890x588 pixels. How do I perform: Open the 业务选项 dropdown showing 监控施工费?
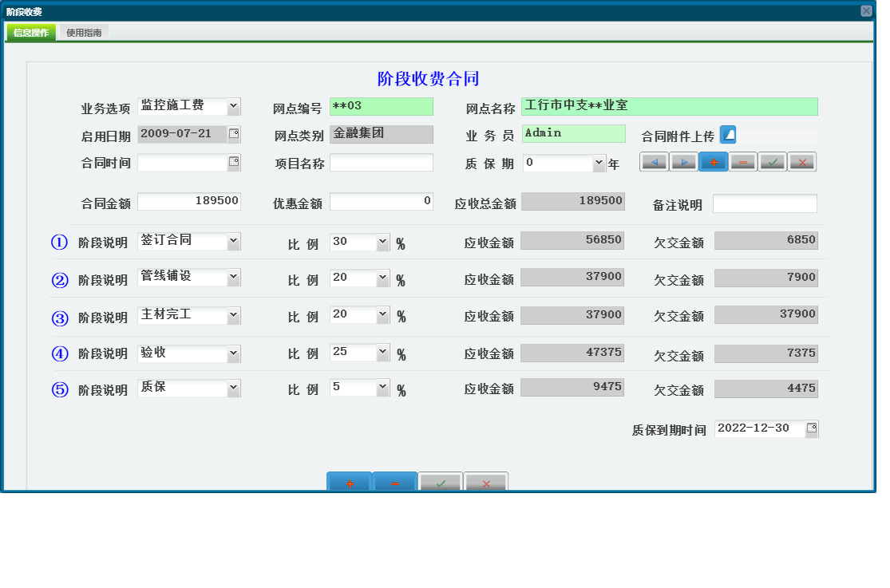(234, 106)
